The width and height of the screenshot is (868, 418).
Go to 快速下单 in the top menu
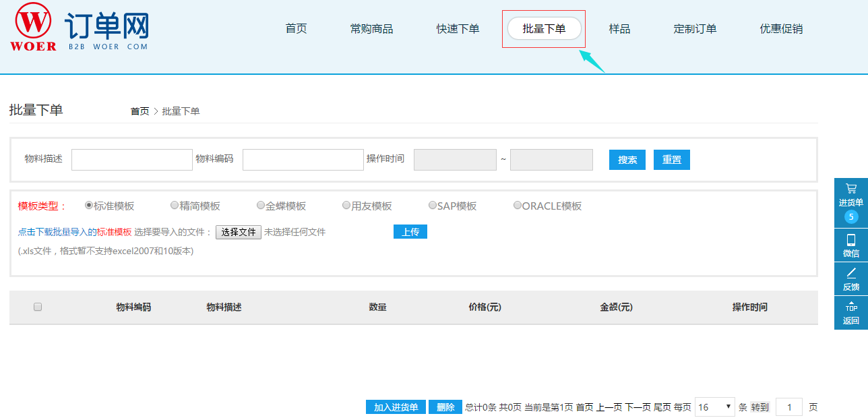[458, 29]
